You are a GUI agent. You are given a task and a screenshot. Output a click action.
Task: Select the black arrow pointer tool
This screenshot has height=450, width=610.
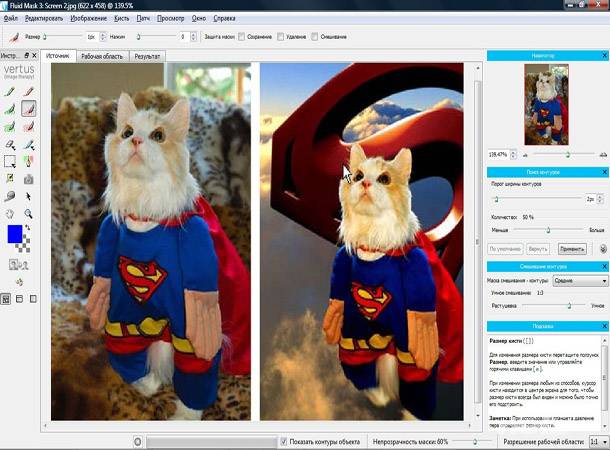pyautogui.click(x=28, y=196)
